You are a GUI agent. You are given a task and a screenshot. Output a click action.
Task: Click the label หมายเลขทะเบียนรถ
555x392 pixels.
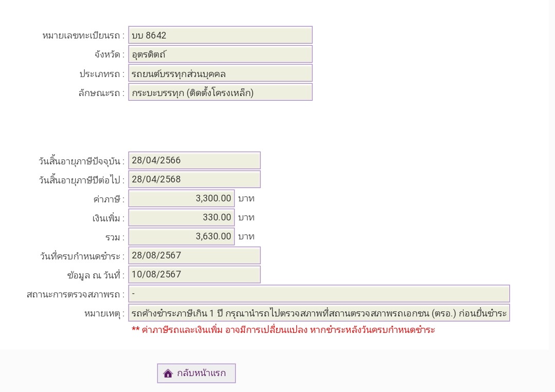pyautogui.click(x=83, y=35)
